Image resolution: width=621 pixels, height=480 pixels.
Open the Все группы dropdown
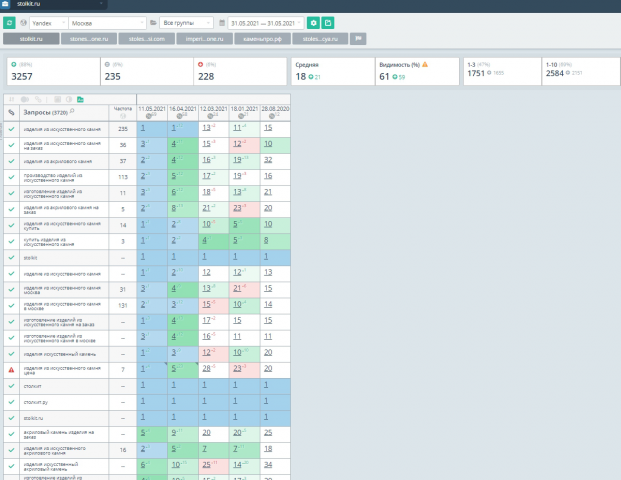186,23
